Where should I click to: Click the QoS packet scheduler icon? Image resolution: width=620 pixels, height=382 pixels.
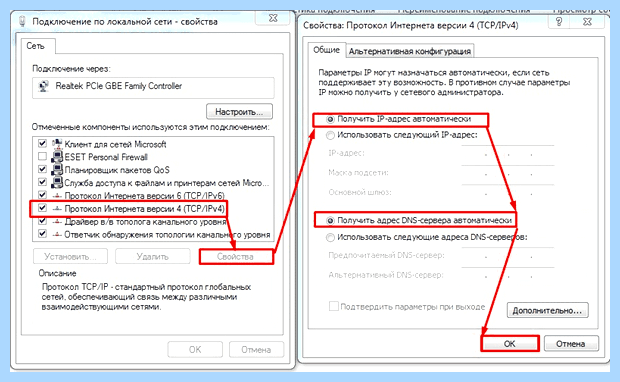(x=57, y=170)
